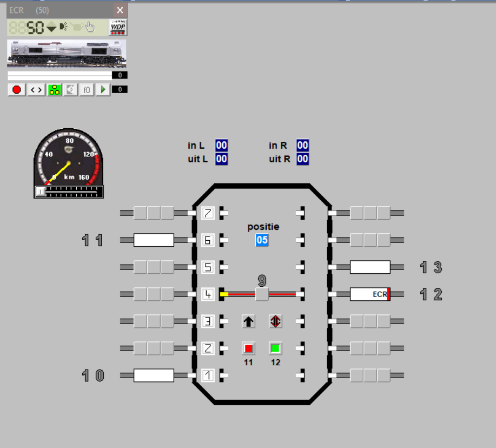Click the grey left block next to track 7
The image size is (496, 448).
[154, 213]
